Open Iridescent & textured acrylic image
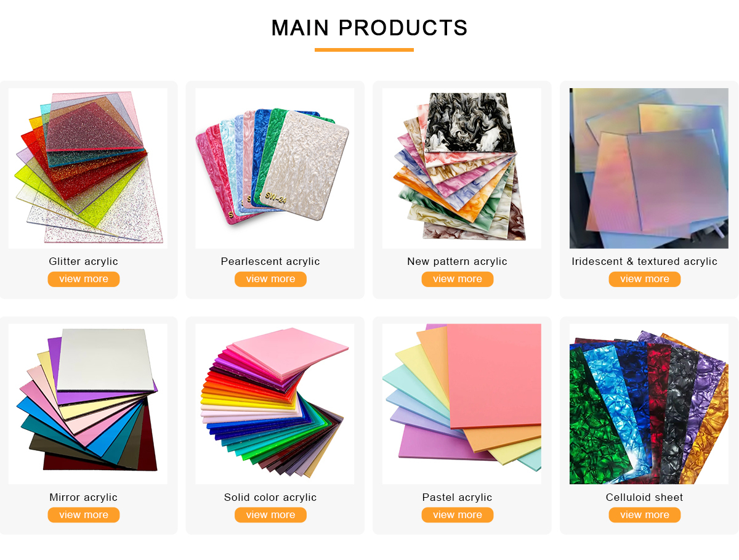Image resolution: width=739 pixels, height=560 pixels. [x=648, y=168]
